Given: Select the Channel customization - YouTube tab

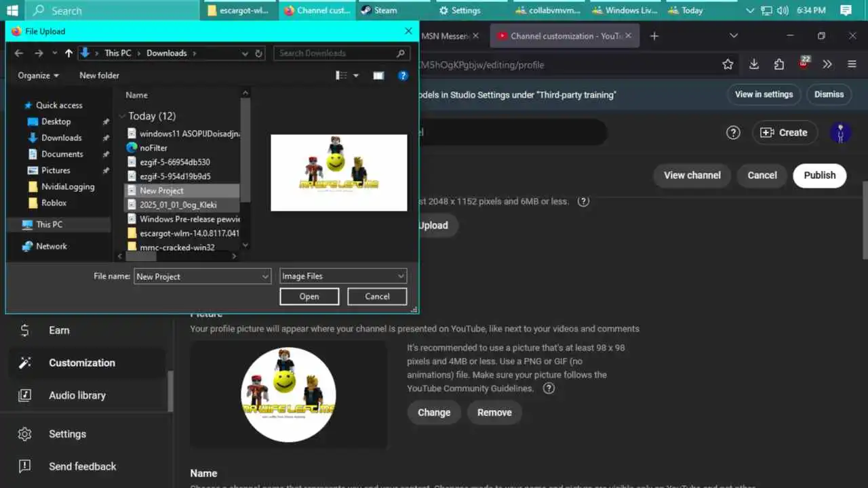Looking at the screenshot, I should coord(565,36).
